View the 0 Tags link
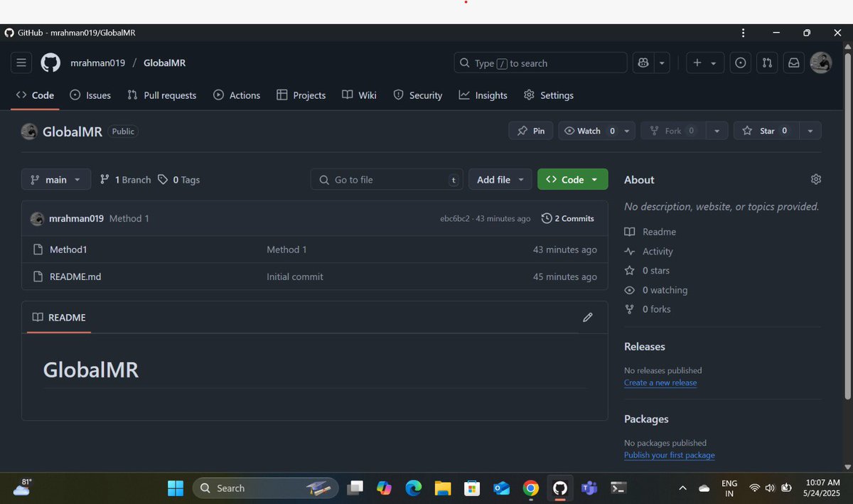 (x=178, y=180)
